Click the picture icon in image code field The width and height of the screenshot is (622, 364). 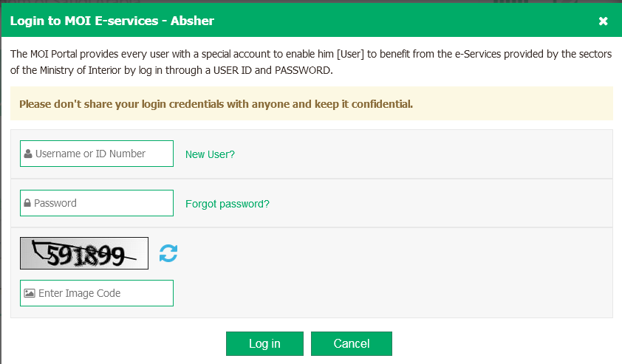pyautogui.click(x=30, y=293)
